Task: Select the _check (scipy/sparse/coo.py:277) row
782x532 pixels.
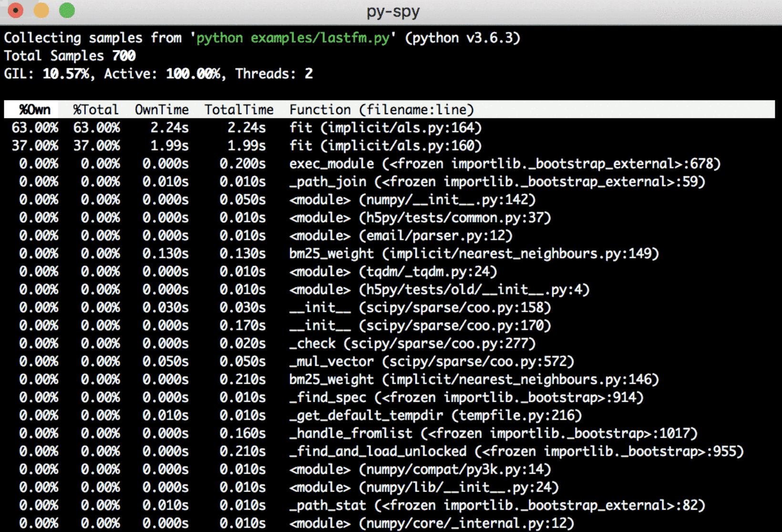Action: (390, 344)
